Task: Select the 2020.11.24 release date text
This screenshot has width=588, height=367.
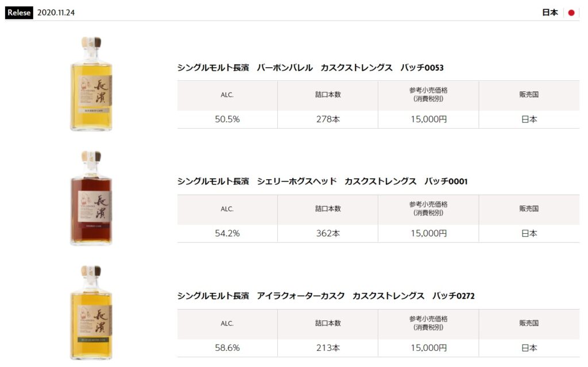Action: click(x=56, y=13)
